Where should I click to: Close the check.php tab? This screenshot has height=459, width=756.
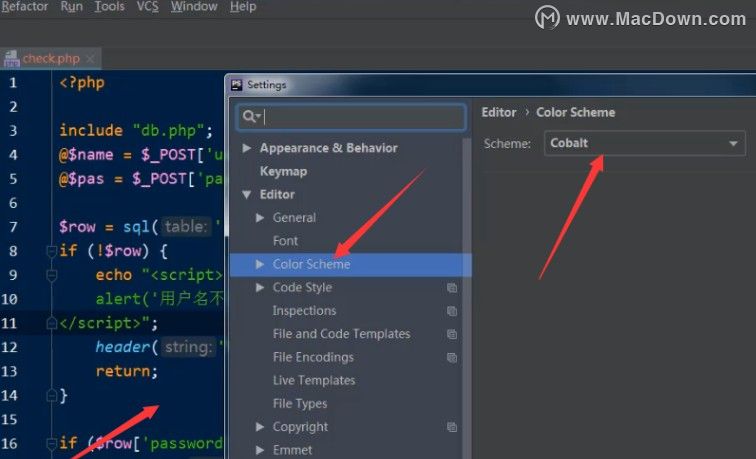90,59
